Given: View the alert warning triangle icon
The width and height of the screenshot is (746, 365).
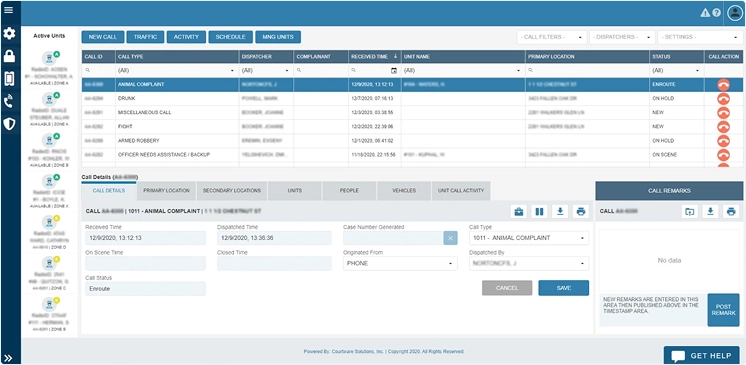Looking at the screenshot, I should coord(705,13).
